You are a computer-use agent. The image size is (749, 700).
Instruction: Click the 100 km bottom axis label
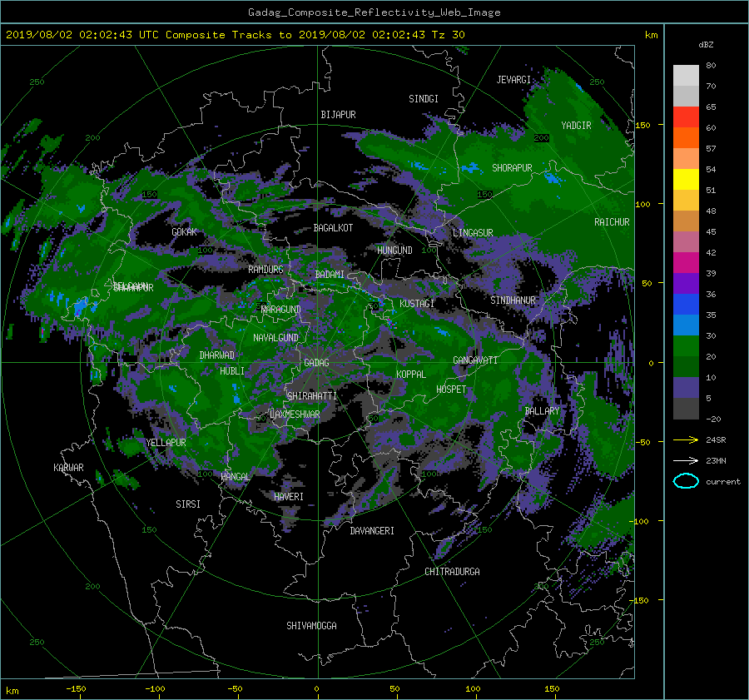pos(473,689)
